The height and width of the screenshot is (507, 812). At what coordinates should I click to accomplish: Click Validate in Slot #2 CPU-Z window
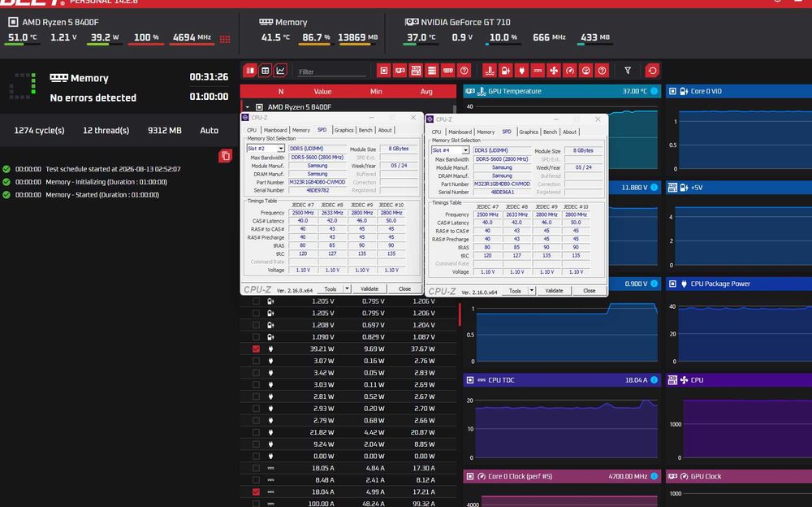point(369,288)
